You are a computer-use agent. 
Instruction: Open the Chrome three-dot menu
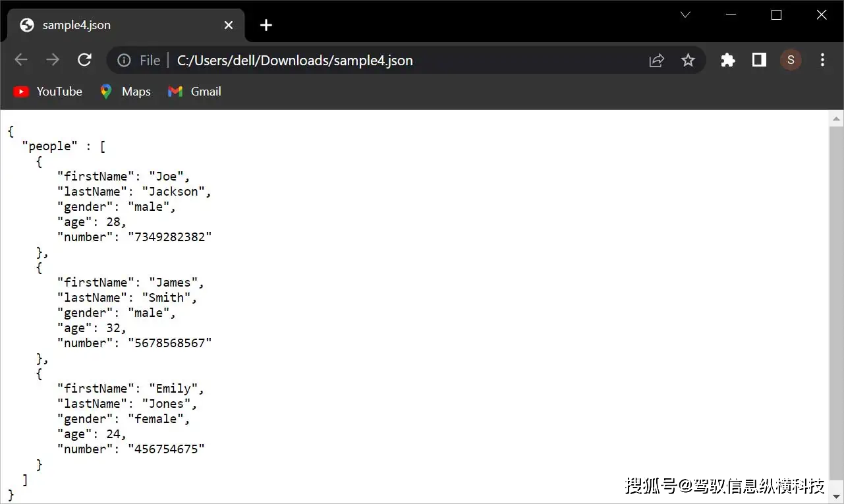pyautogui.click(x=822, y=60)
